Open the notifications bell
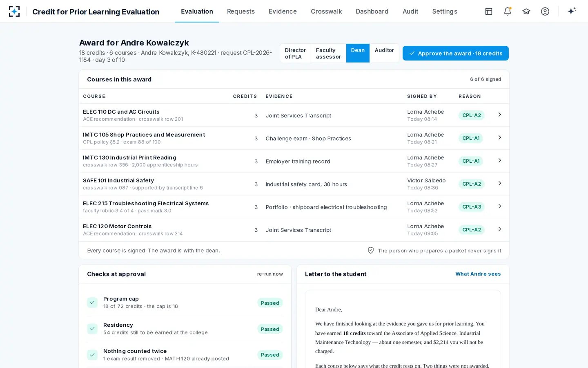The width and height of the screenshot is (588, 368). pos(508,11)
